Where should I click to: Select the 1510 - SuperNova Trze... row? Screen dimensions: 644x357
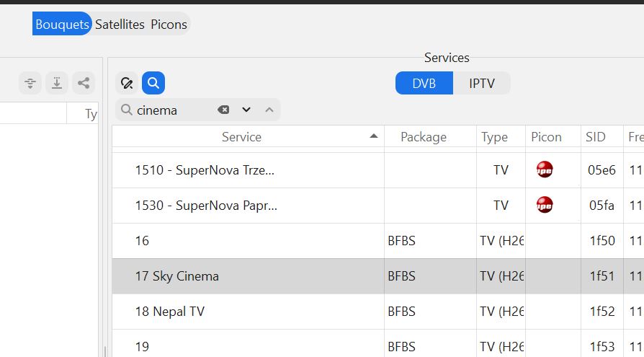[x=378, y=170]
